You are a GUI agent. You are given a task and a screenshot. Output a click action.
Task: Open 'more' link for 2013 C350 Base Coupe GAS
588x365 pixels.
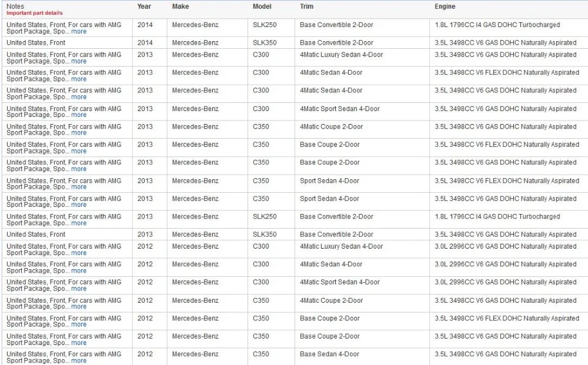(79, 169)
